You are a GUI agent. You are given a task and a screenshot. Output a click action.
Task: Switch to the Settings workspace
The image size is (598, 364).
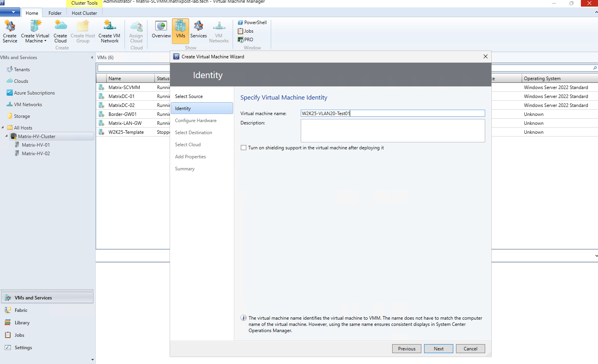47,348
